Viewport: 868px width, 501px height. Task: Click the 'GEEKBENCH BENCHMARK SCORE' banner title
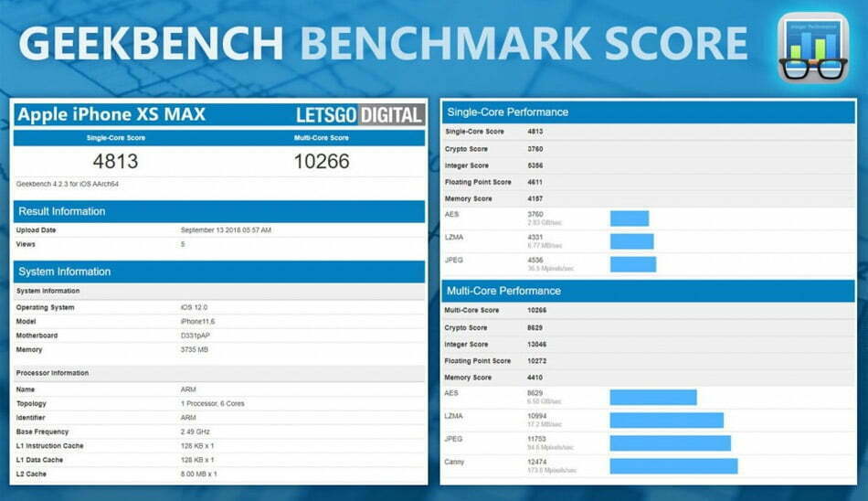383,43
